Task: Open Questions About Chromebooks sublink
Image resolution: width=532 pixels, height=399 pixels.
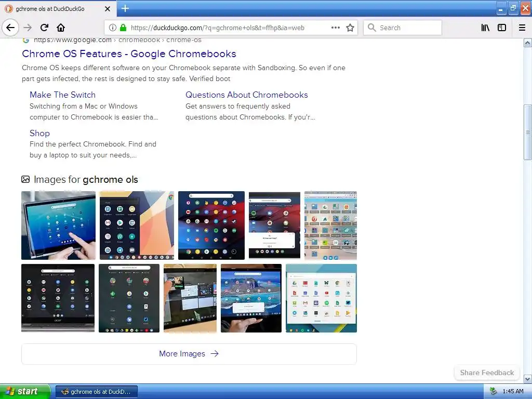Action: click(x=247, y=95)
